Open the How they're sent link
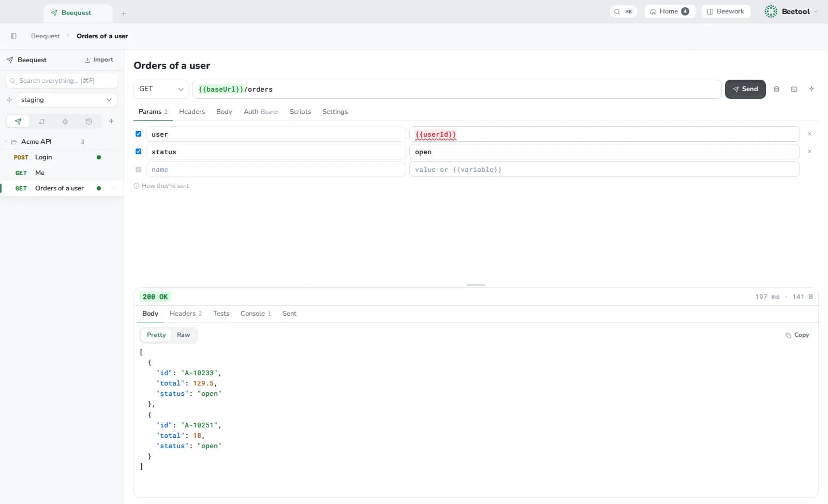 click(161, 186)
